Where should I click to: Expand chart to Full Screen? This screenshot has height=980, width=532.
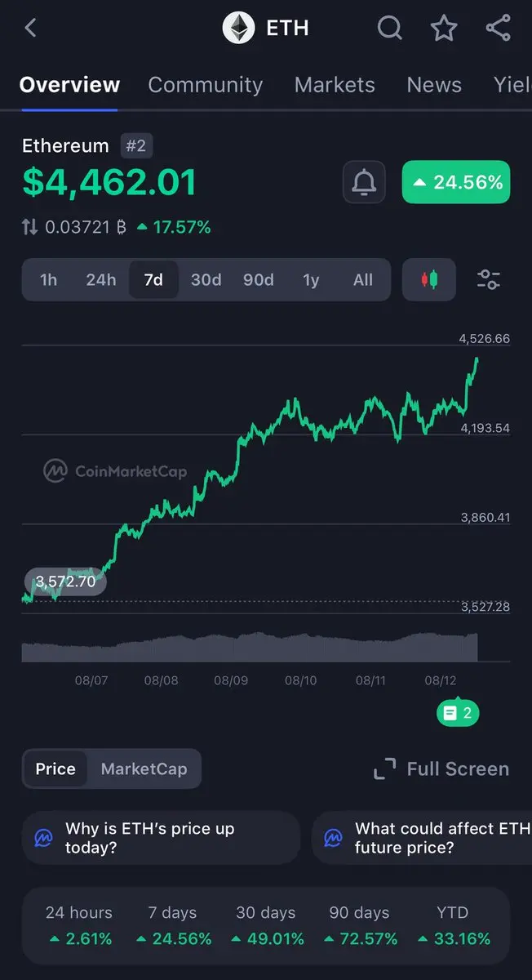coord(441,768)
